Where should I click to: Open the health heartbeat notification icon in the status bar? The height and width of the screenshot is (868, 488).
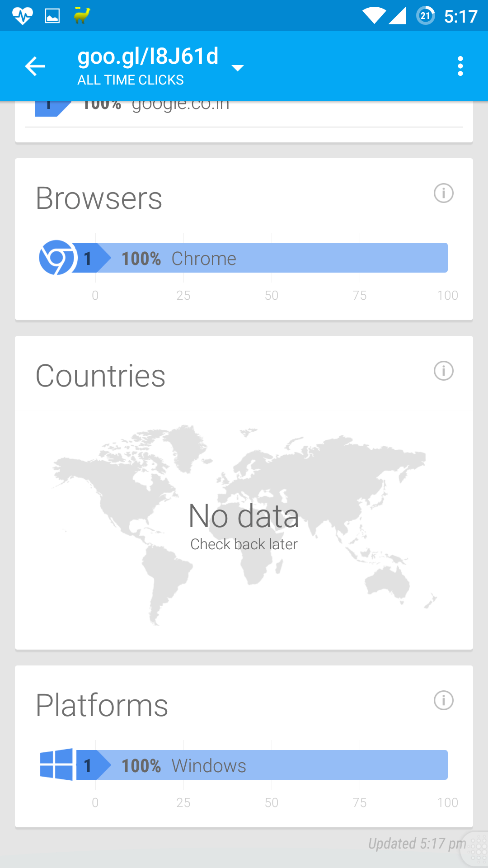(x=22, y=16)
